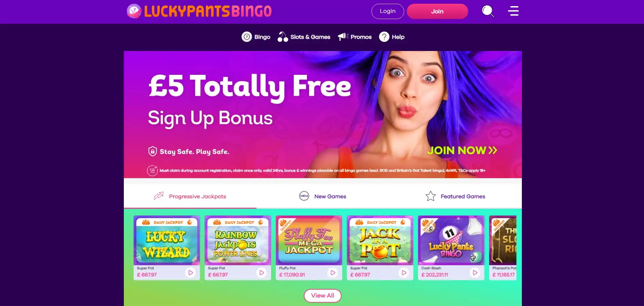This screenshot has width=644, height=306.
Task: Click the Lucky Pants Bingo logo
Action: pos(199,11)
